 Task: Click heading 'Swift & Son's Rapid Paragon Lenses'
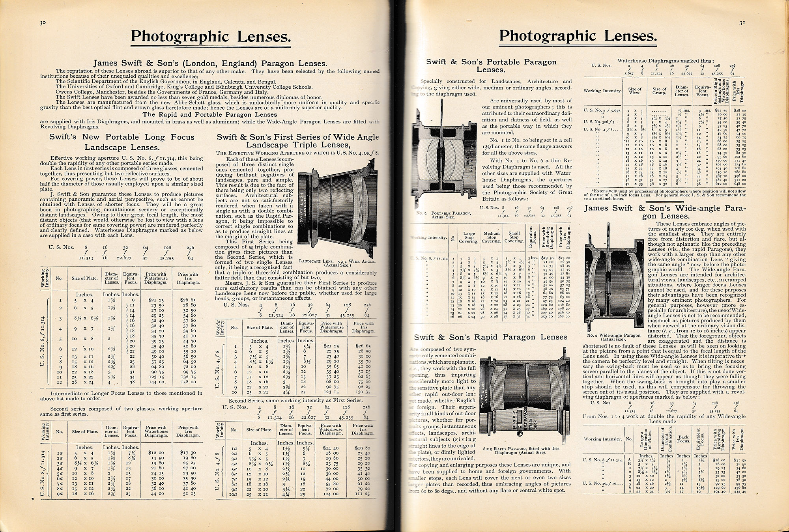491,337
